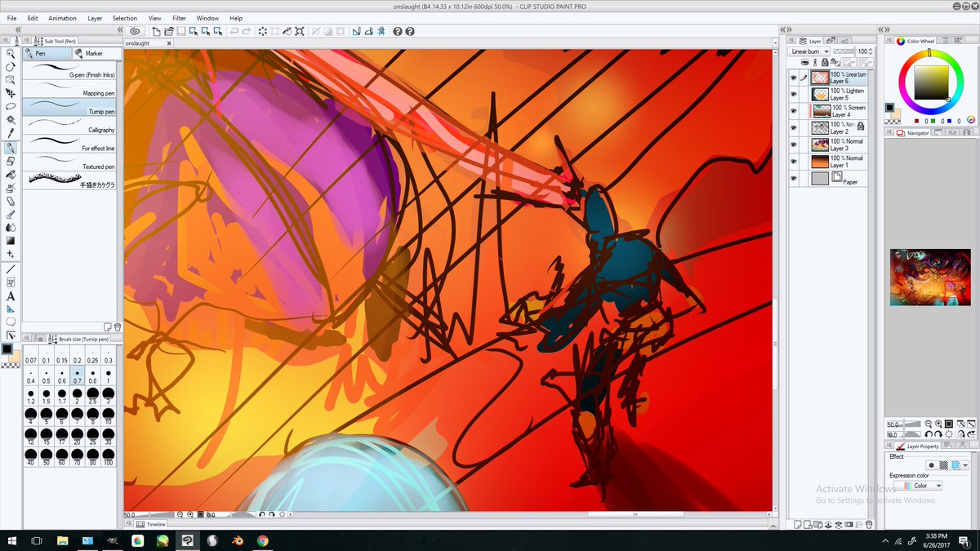Select the Rotate view tool
Image resolution: width=980 pixels, height=551 pixels.
coord(10,67)
